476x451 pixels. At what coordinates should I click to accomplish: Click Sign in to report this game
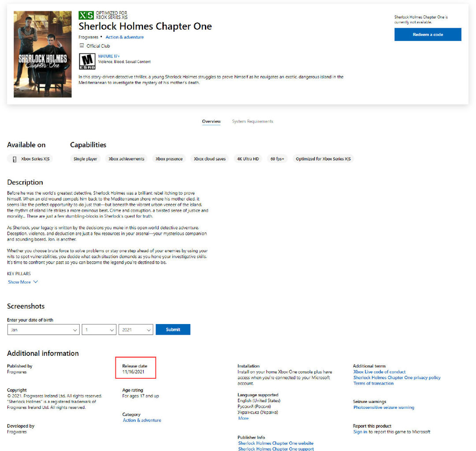360,432
